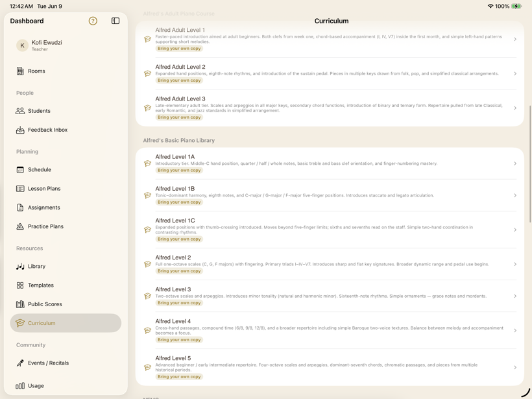Viewport: 532px width, 399px height.
Task: Click graduation cap icon beside Alfred Level 3
Action: [x=147, y=296]
